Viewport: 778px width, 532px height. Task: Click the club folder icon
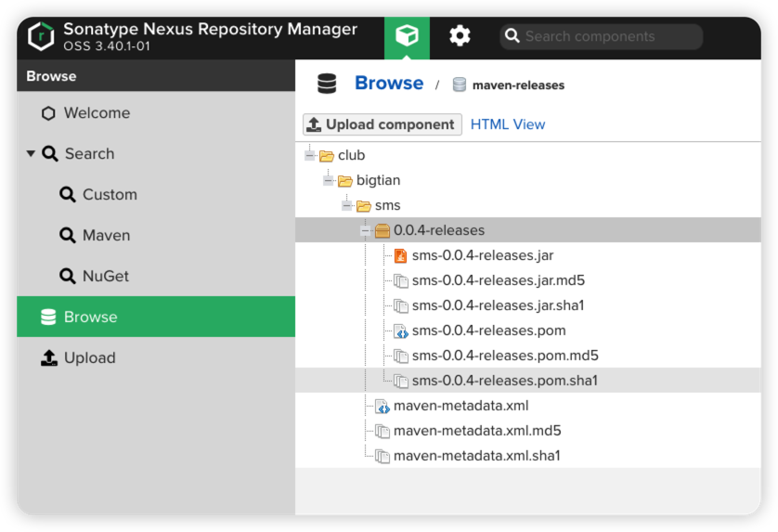(327, 156)
